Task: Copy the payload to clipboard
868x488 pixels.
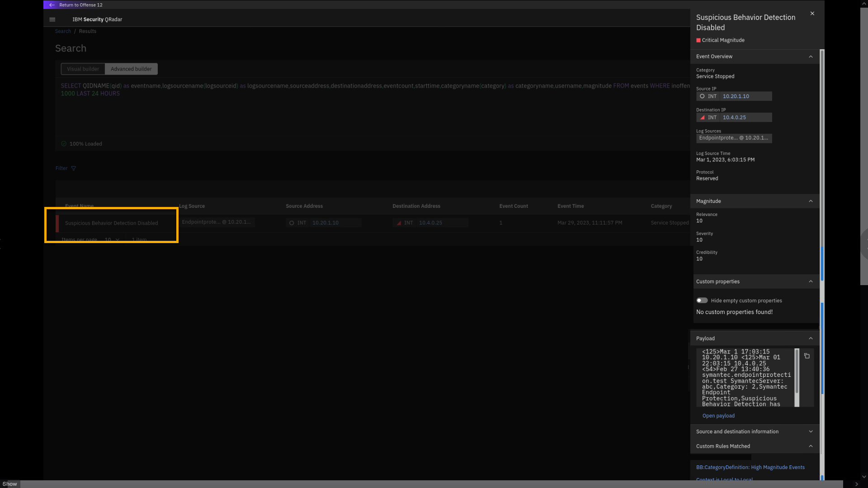Action: point(807,356)
